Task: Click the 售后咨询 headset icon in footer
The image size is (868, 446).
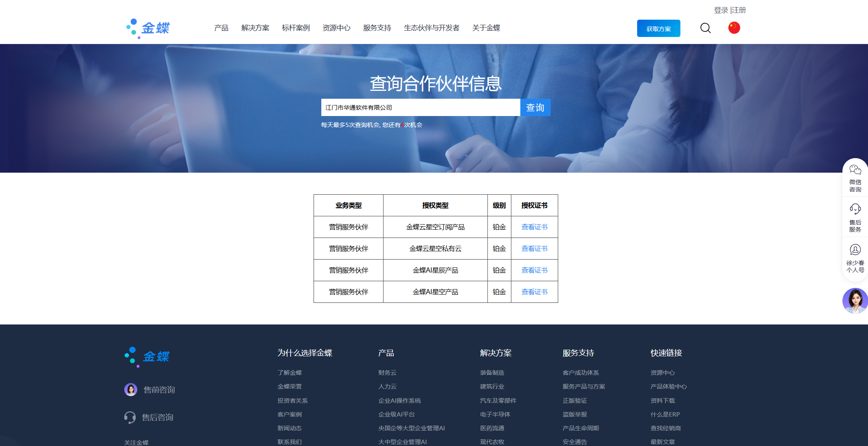Action: pyautogui.click(x=130, y=417)
